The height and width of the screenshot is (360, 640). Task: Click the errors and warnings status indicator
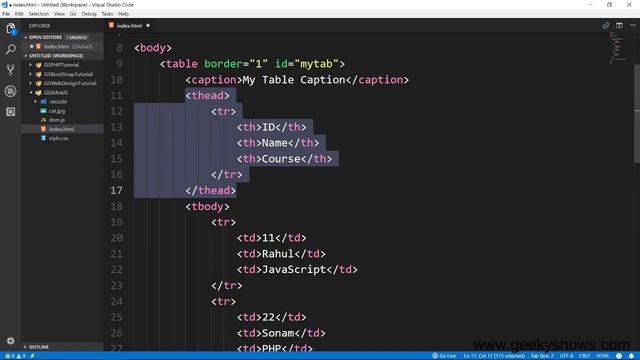(15, 356)
